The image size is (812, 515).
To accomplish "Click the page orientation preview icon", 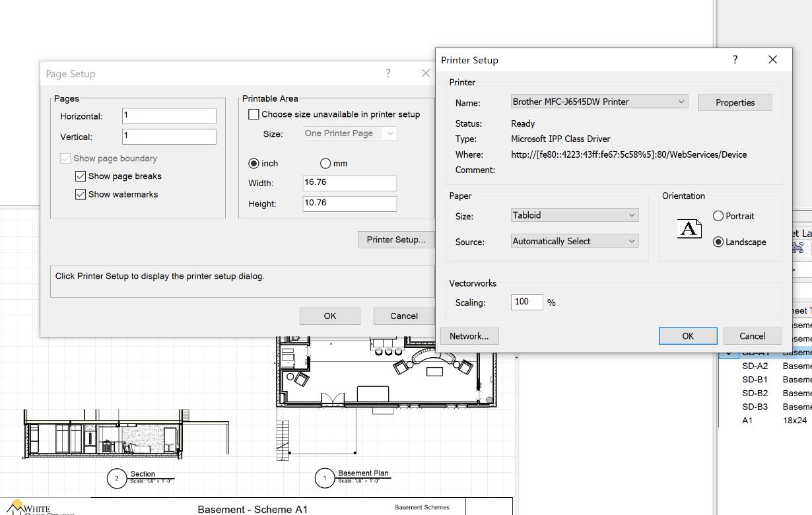I will coord(689,228).
